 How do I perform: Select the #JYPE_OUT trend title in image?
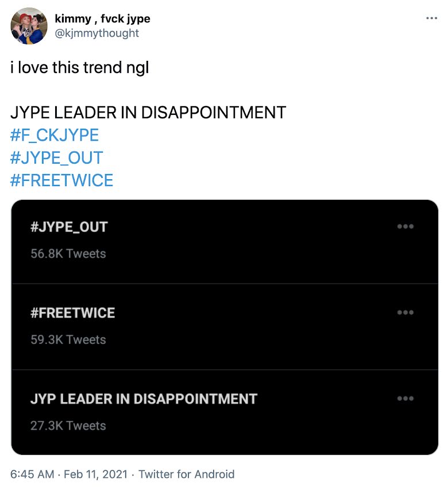coord(69,227)
